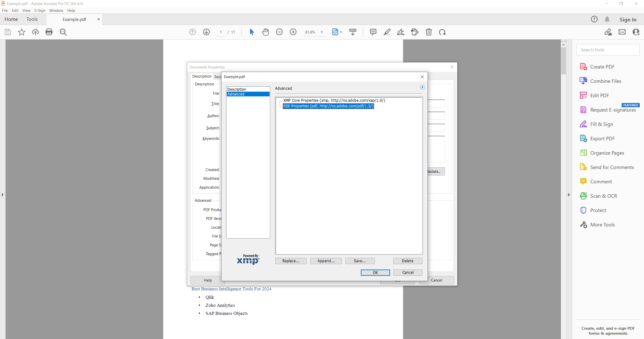Click OK in Example.pdf dialog
The height and width of the screenshot is (339, 644).
tap(375, 273)
